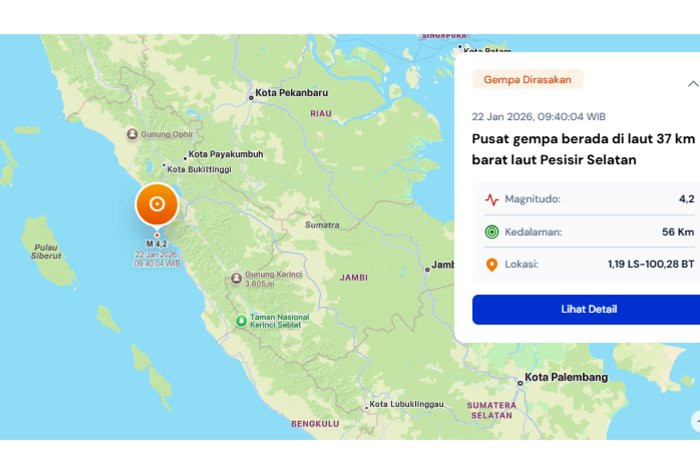
Task: Click the Kota Palembang city marker
Action: click(x=520, y=381)
